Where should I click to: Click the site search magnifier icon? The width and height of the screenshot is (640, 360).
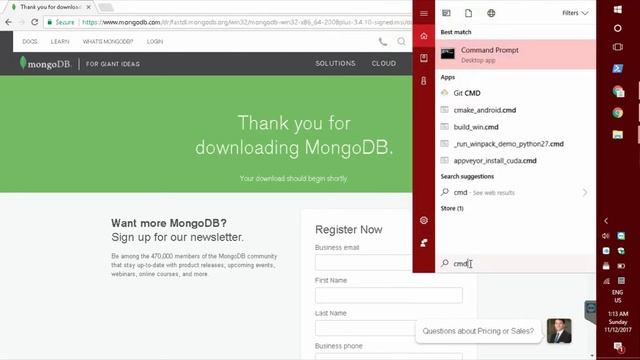(402, 41)
